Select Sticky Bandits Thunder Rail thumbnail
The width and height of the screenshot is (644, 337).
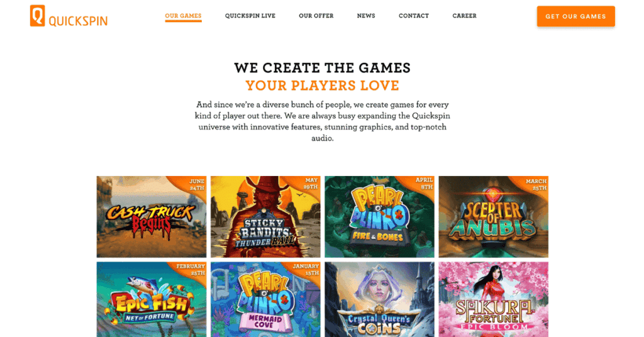click(265, 217)
